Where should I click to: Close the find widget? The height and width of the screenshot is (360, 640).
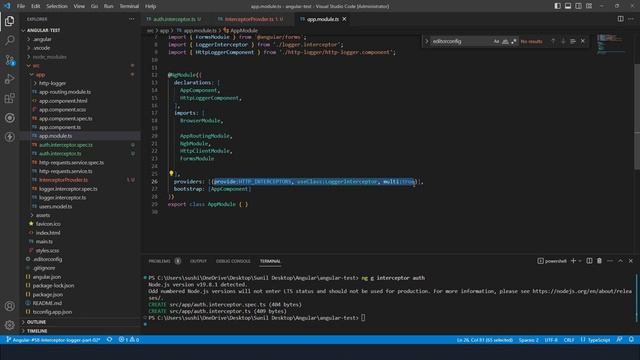(x=583, y=41)
